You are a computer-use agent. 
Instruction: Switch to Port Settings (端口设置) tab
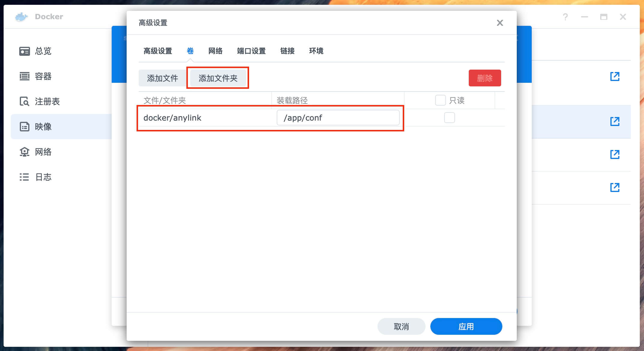tap(251, 51)
